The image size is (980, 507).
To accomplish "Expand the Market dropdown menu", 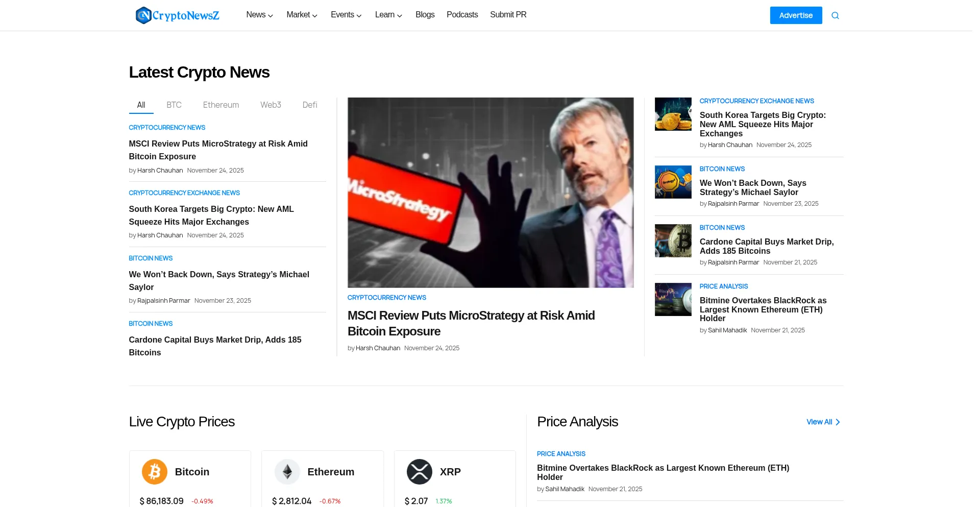I will pyautogui.click(x=302, y=15).
